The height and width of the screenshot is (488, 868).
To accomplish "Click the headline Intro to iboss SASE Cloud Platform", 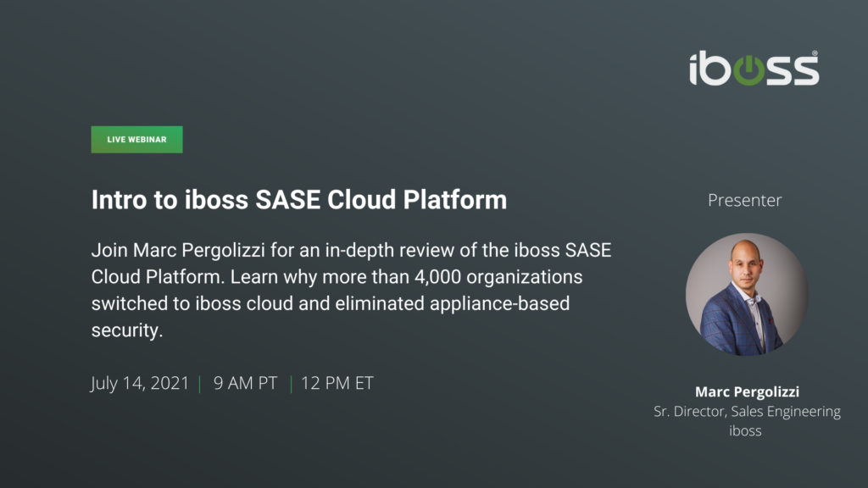I will (x=299, y=200).
